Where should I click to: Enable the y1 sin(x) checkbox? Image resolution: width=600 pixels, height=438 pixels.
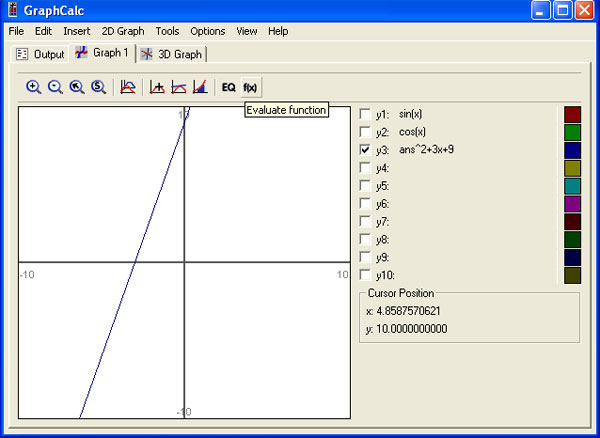(365, 114)
